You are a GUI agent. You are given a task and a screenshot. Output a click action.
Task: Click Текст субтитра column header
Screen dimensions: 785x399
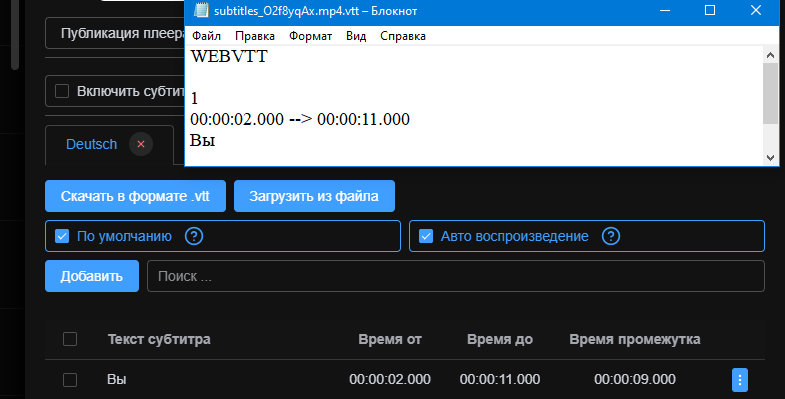(x=159, y=339)
